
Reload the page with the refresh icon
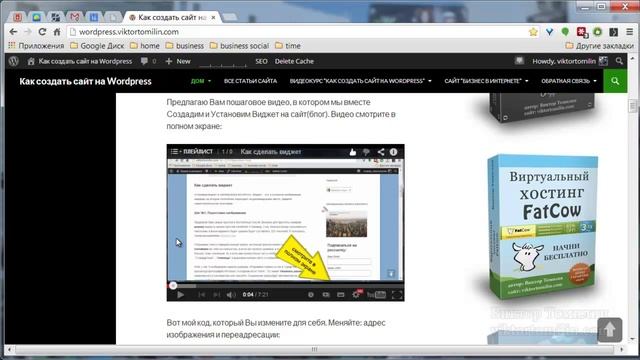click(42, 32)
